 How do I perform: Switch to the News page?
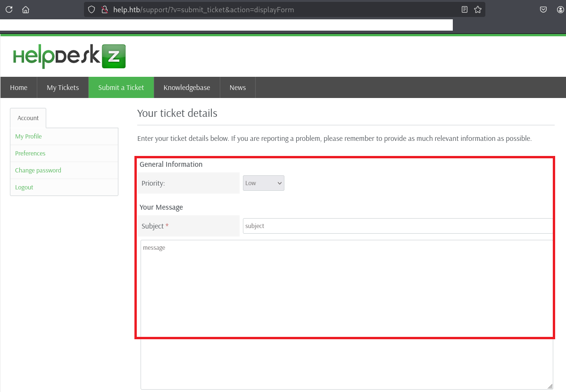238,88
